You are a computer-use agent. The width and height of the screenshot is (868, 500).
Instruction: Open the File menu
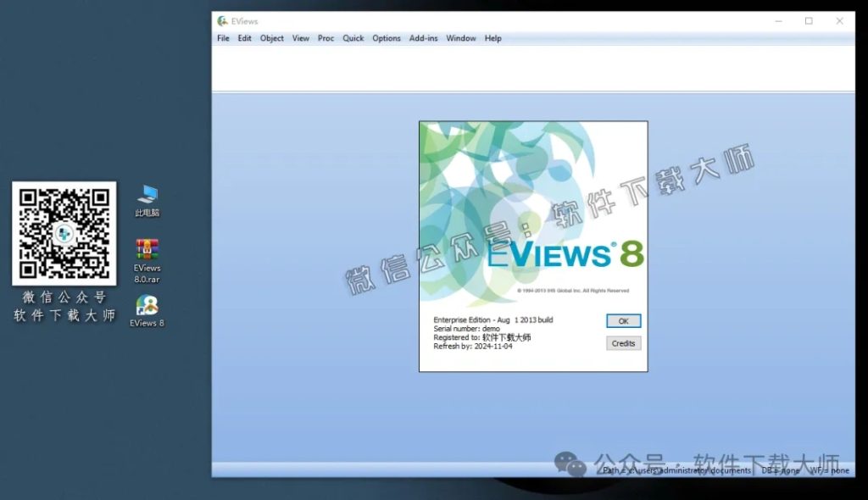click(x=223, y=38)
